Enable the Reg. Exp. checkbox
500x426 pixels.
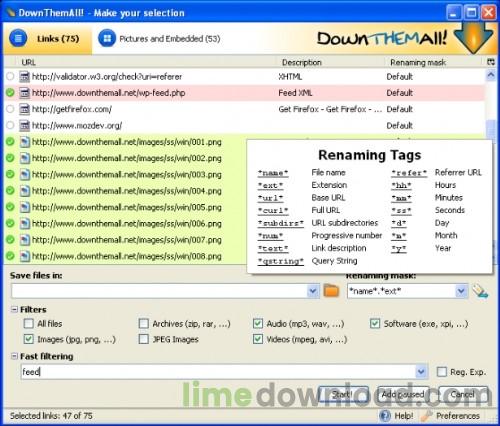pos(442,372)
